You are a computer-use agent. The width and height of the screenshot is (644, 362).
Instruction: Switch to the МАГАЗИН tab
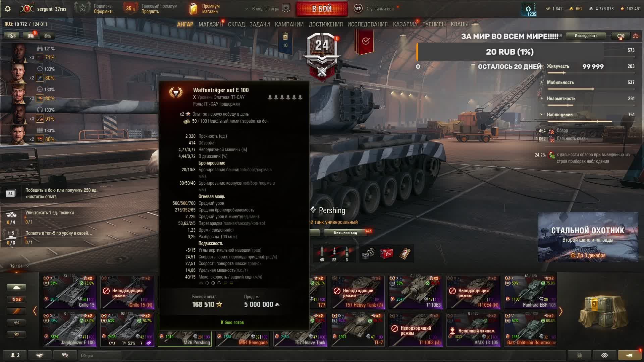pyautogui.click(x=211, y=24)
